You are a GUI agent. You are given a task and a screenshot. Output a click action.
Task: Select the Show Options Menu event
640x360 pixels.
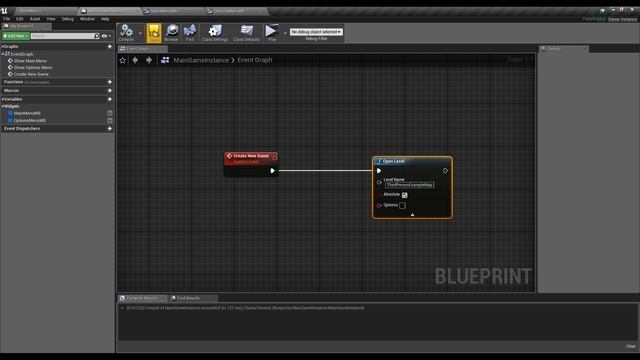33,67
